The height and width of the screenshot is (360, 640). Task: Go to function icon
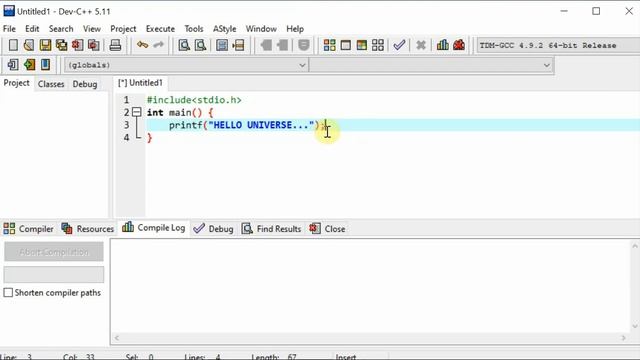tap(222, 45)
